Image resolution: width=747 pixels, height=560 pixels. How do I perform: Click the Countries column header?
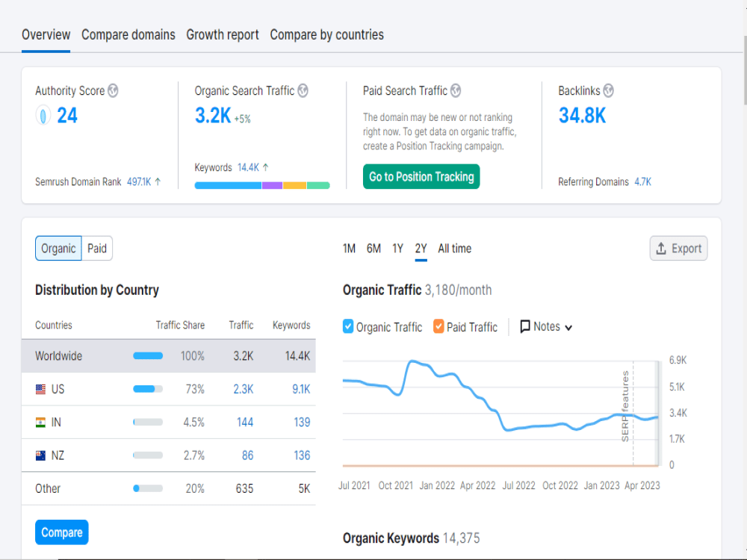(53, 326)
